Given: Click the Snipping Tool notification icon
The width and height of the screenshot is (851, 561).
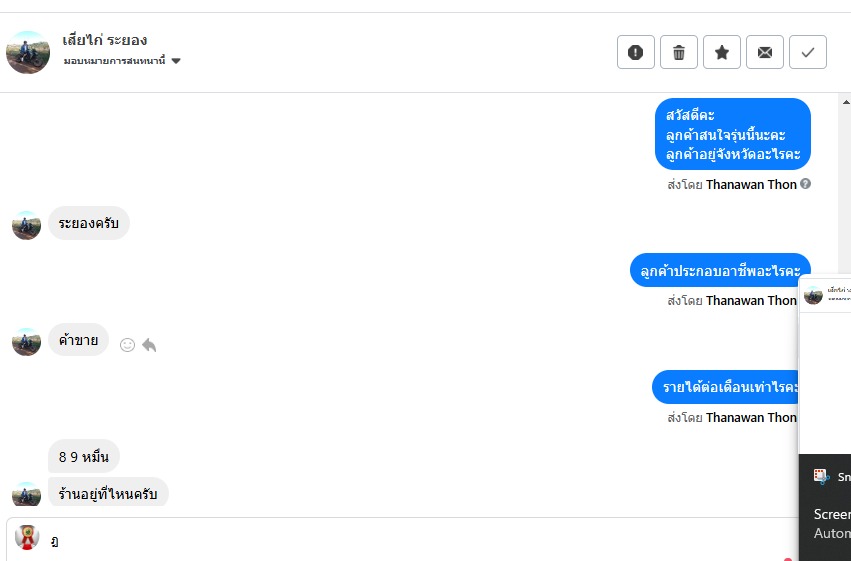Looking at the screenshot, I should [822, 477].
